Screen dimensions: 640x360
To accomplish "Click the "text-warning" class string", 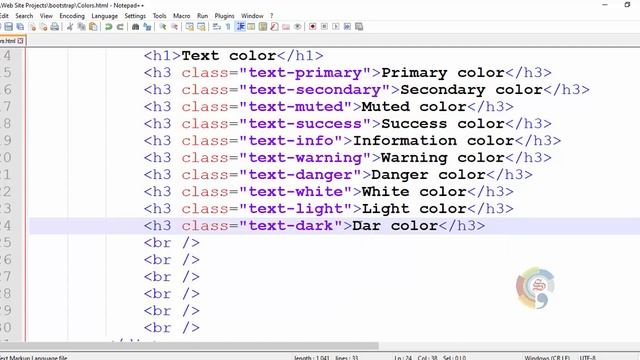I will pyautogui.click(x=305, y=158).
